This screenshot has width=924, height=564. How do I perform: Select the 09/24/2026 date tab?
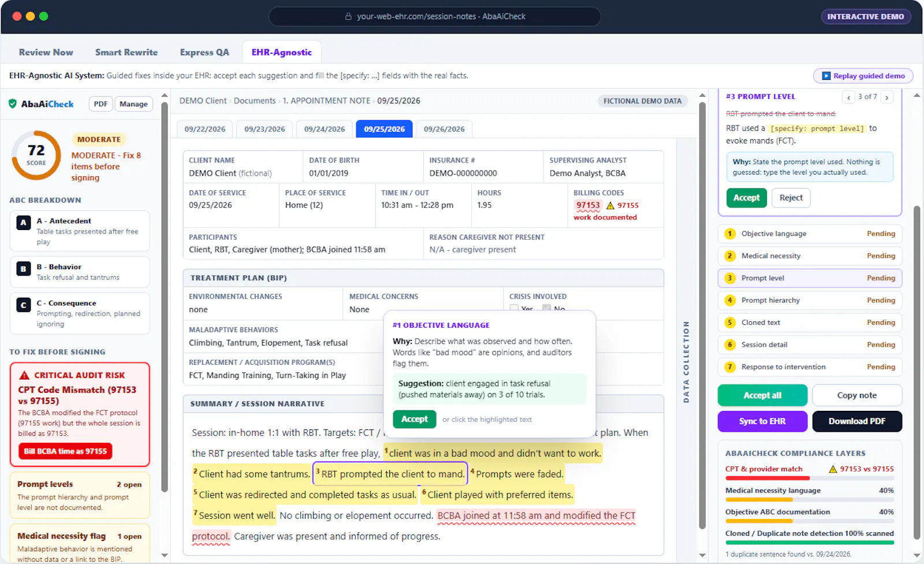click(x=325, y=129)
